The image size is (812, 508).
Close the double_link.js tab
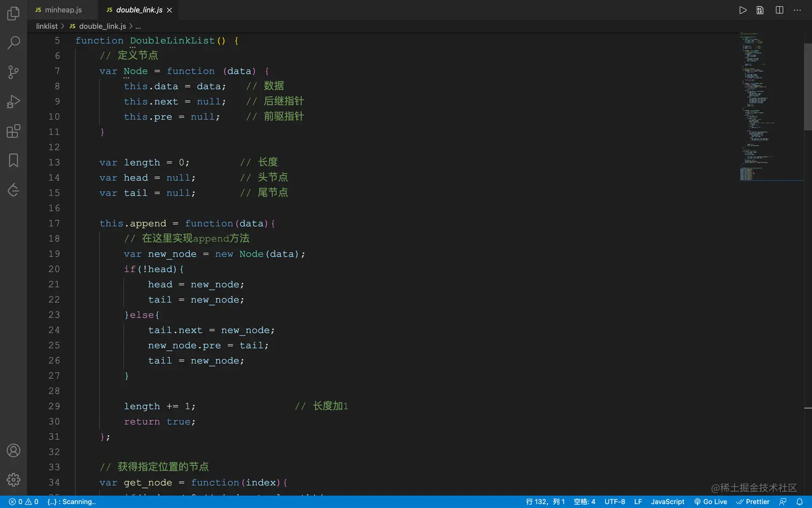(170, 10)
